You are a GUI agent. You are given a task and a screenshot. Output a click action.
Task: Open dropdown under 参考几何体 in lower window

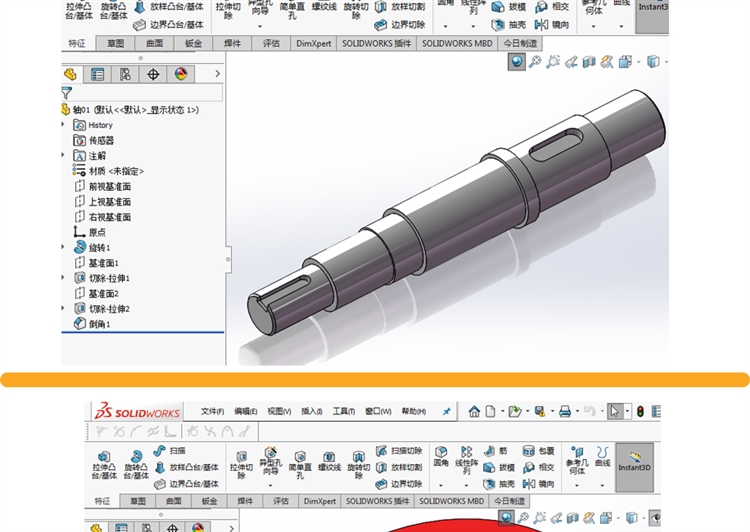coord(577,485)
